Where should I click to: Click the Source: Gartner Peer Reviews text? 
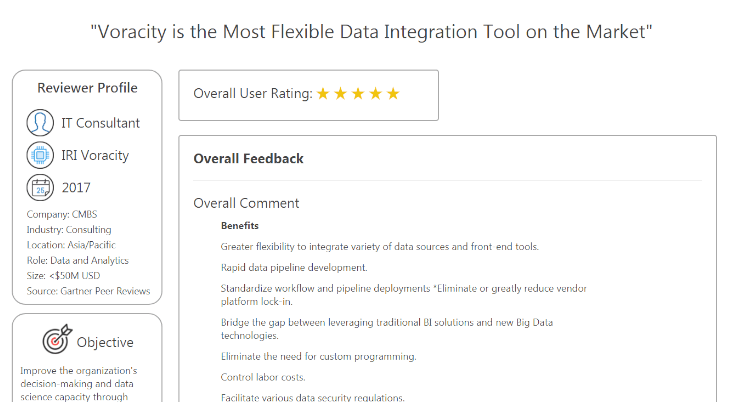tap(88, 291)
